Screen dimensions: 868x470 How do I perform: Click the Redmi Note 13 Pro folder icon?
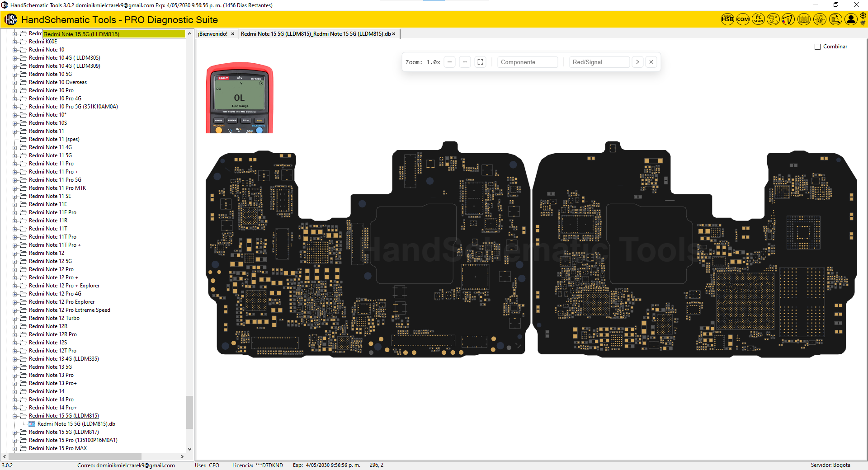coord(23,375)
